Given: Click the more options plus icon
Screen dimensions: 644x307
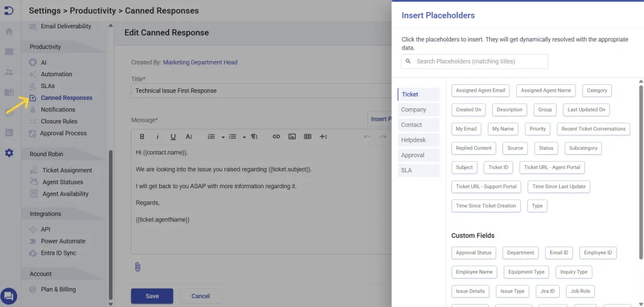Looking at the screenshot, I should [x=323, y=137].
